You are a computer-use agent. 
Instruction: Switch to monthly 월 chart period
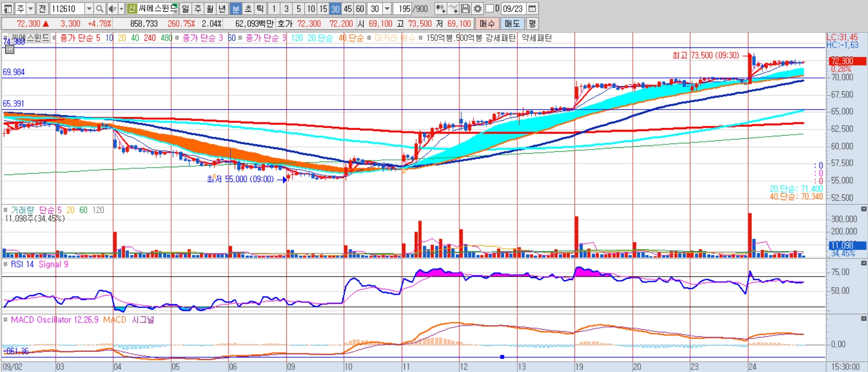pyautogui.click(x=210, y=9)
